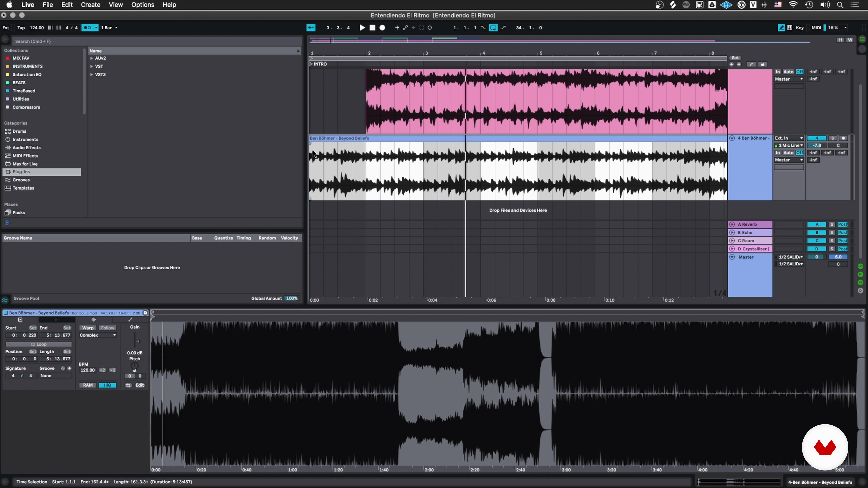The width and height of the screenshot is (868, 488).
Task: Click the clip Gain slider handle
Action: pyautogui.click(x=137, y=341)
